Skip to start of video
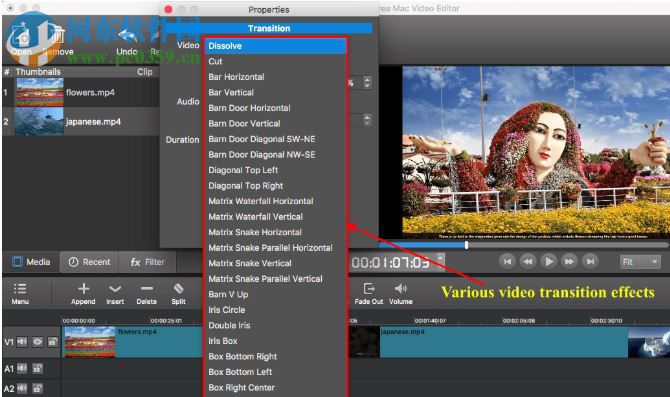Screen dimensions: 670x397 coord(507,262)
